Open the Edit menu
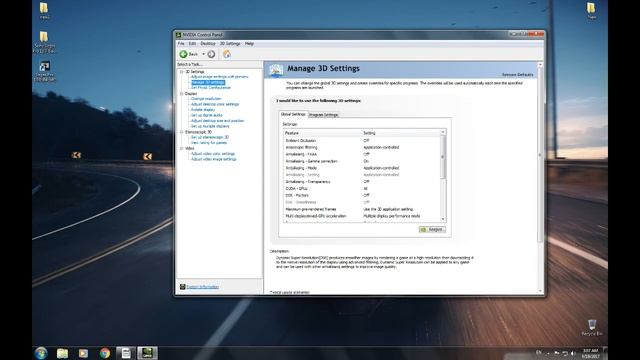The height and width of the screenshot is (360, 640). [x=192, y=44]
